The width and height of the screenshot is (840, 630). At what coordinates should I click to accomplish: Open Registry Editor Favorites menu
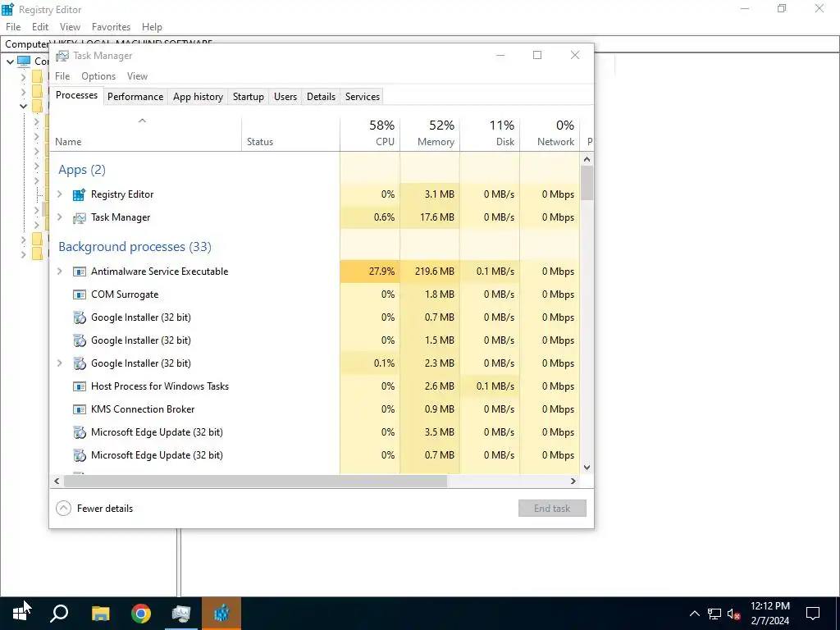click(x=111, y=27)
